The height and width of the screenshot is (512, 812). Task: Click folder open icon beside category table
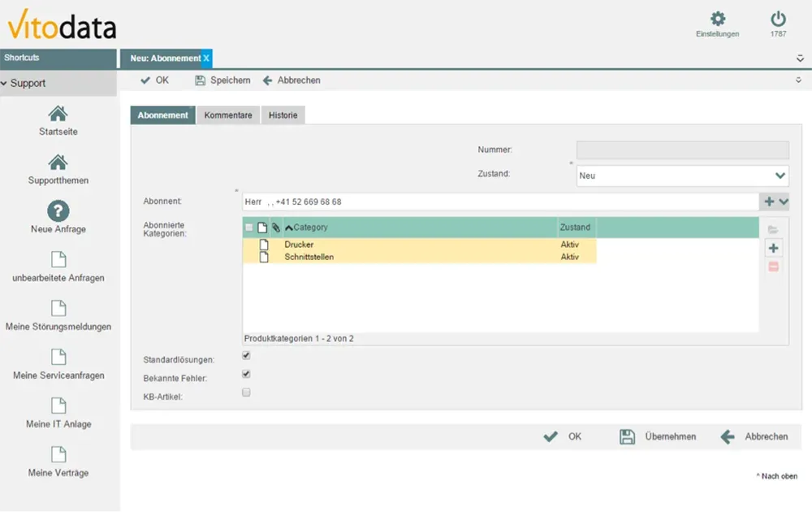[773, 229]
